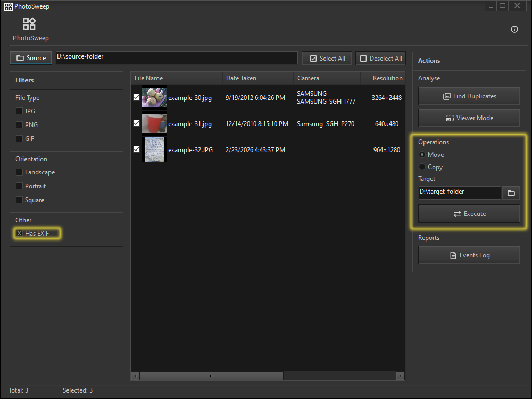Click the horizontal scrollbar below the file list

tap(211, 375)
